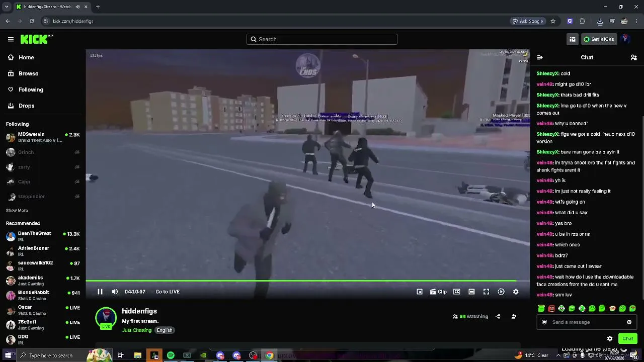This screenshot has height=362, width=644.
Task: Create a clip with the Clip button
Action: coord(438,292)
